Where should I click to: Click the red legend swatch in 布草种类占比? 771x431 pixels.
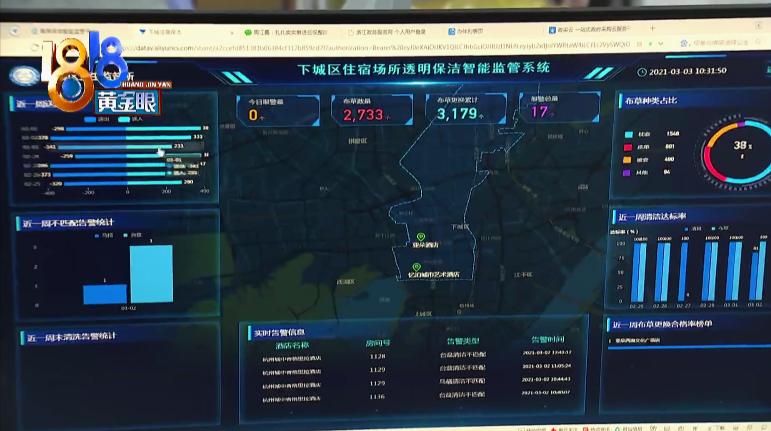click(628, 147)
